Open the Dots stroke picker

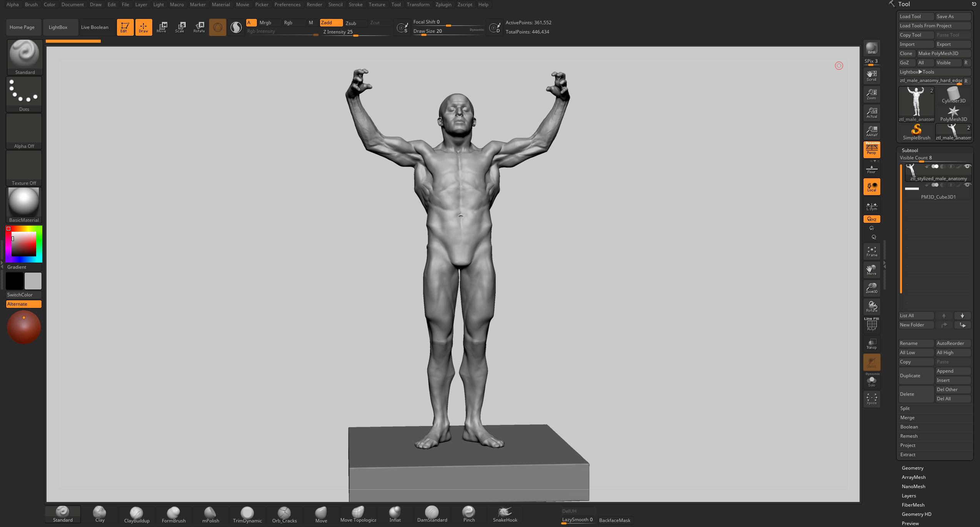click(24, 94)
